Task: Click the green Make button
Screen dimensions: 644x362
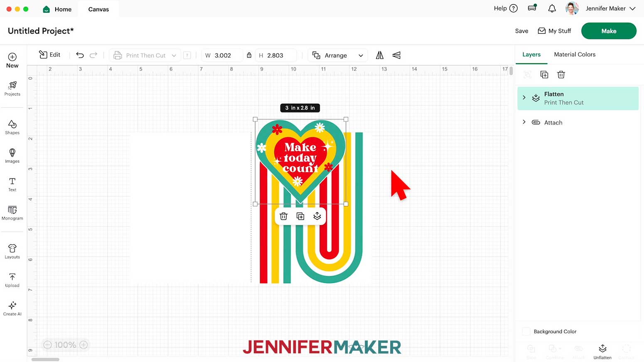Action: (609, 31)
